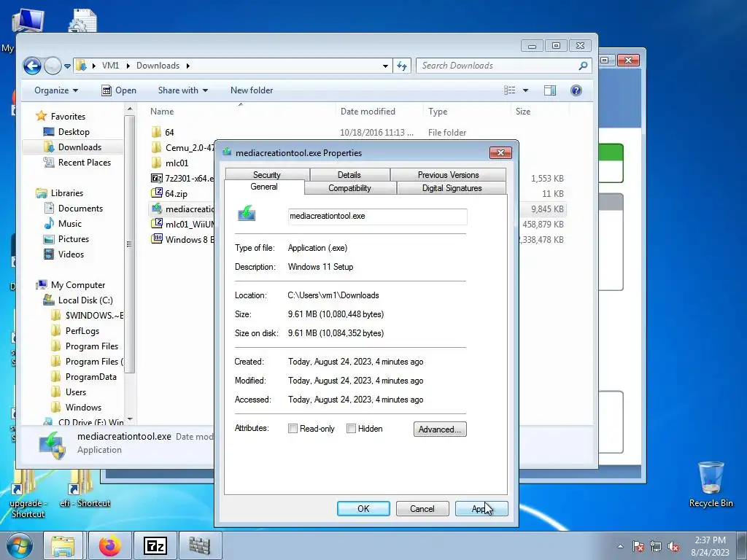747x560 pixels.
Task: Click the firewall brick wall taskbar icon
Action: pyautogui.click(x=200, y=545)
